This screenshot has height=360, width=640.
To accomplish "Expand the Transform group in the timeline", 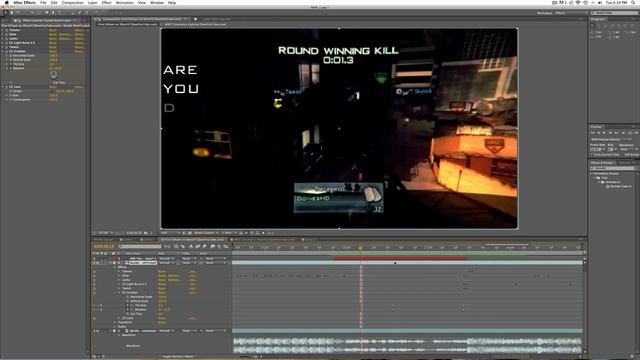I will coord(115,322).
